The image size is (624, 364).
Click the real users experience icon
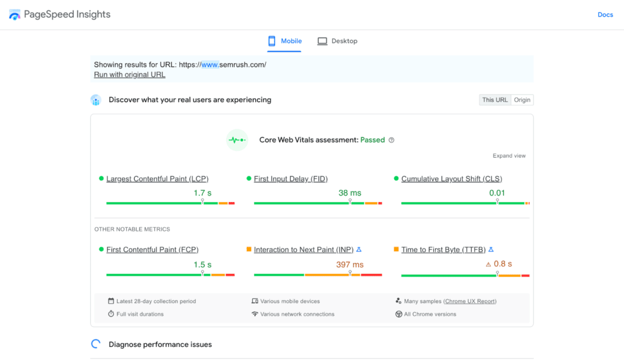(x=96, y=100)
